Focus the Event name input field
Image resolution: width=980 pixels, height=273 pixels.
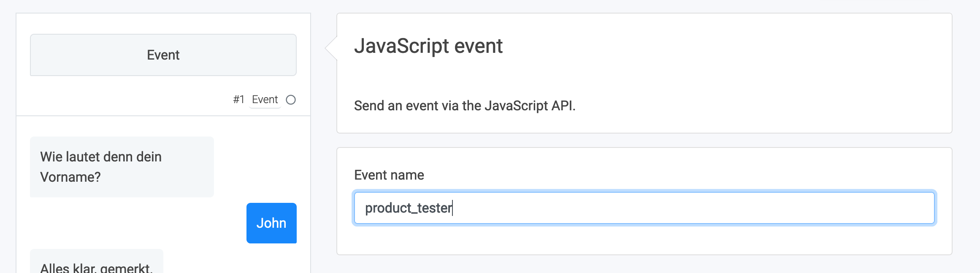[644, 208]
